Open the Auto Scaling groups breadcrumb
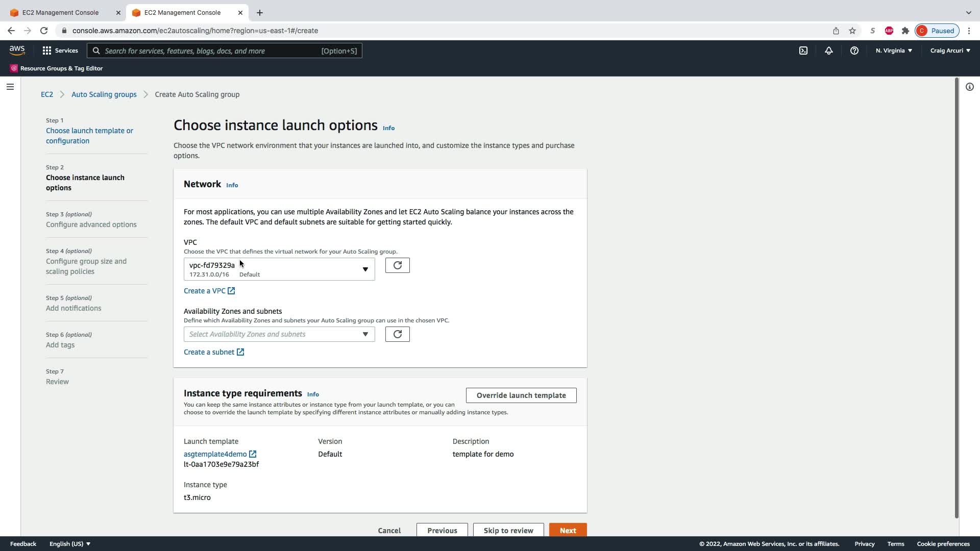Viewport: 980px width, 551px height. pos(104,94)
